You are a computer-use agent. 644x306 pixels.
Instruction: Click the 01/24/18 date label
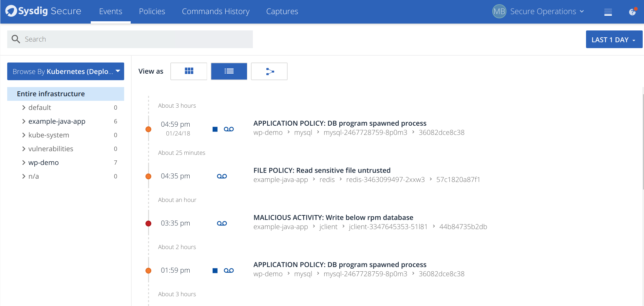pyautogui.click(x=178, y=134)
